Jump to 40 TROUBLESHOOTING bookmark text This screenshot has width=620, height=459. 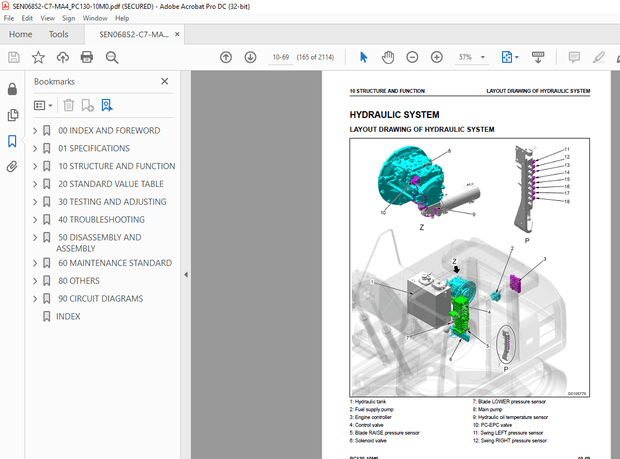[101, 219]
